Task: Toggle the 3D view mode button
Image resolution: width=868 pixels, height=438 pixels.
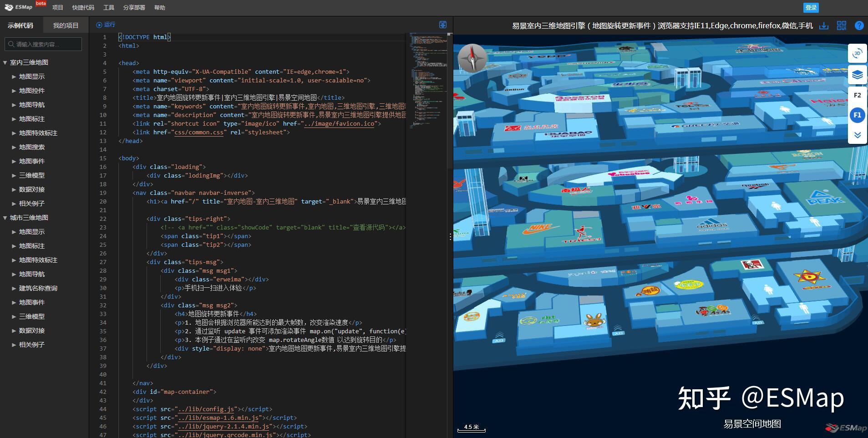Action: 857,53
